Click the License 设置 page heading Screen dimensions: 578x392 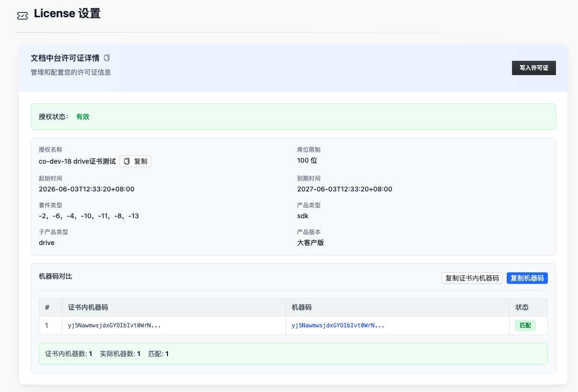pyautogui.click(x=67, y=14)
